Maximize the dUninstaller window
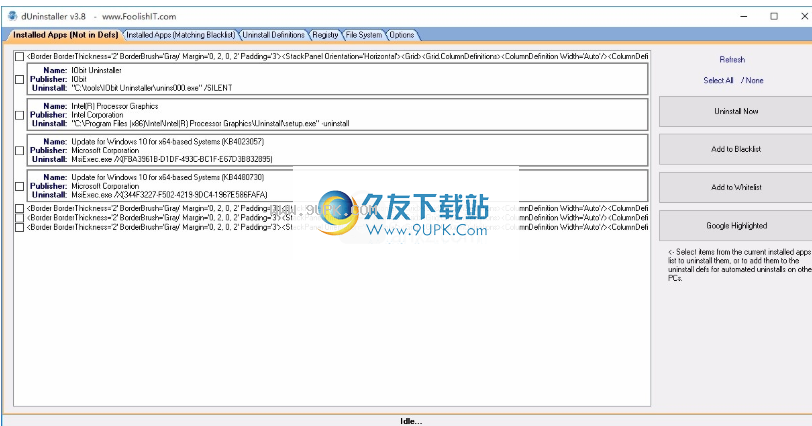This screenshot has width=812, height=426. click(x=774, y=16)
